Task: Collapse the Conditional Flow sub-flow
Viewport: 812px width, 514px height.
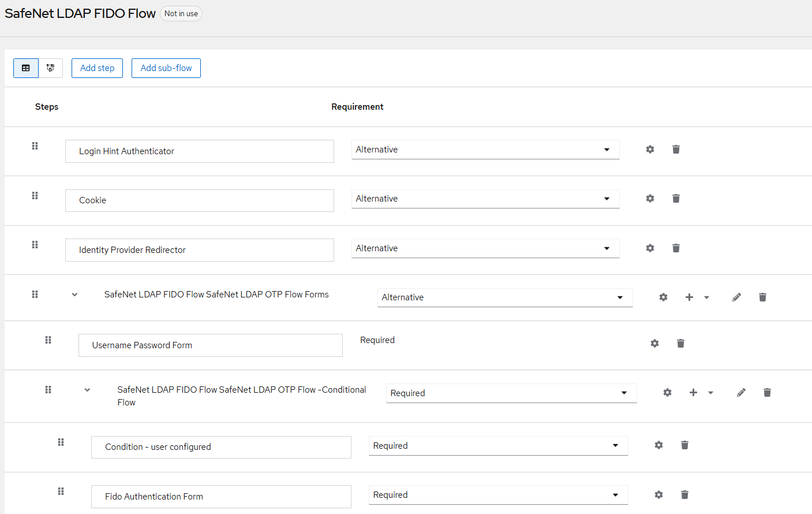Action: [x=87, y=390]
